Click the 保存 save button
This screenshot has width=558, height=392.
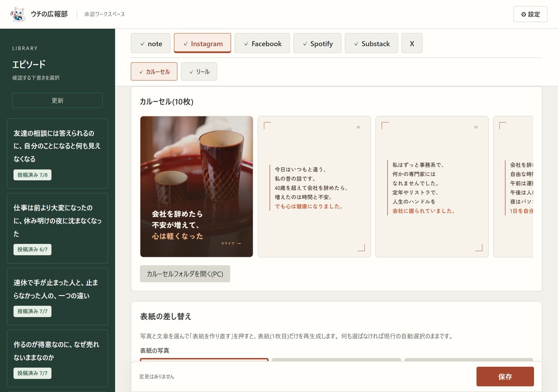point(505,376)
